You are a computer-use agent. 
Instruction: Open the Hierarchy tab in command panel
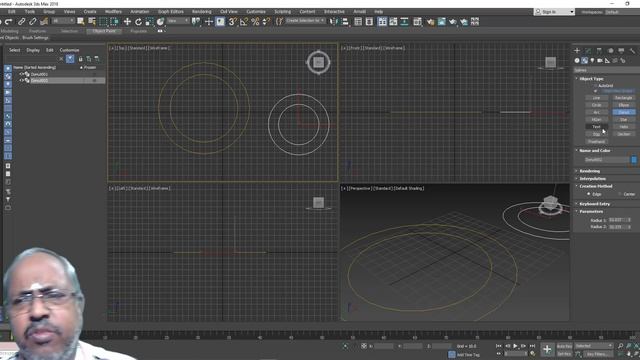(x=599, y=51)
